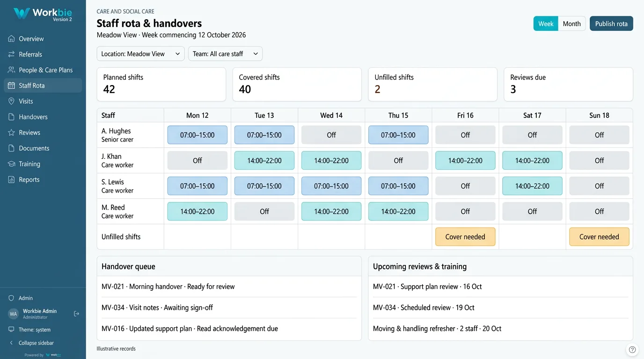Click the help question mark icon
The height and width of the screenshot is (359, 644).
click(x=632, y=350)
